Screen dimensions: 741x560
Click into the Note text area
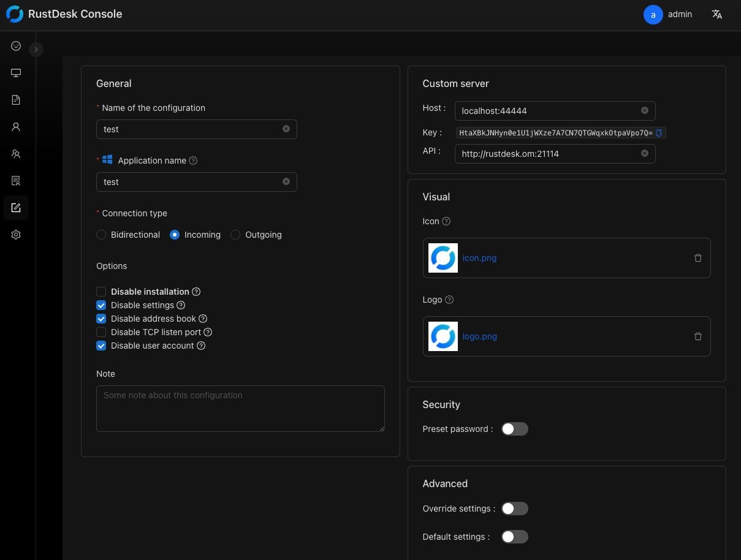pos(240,408)
